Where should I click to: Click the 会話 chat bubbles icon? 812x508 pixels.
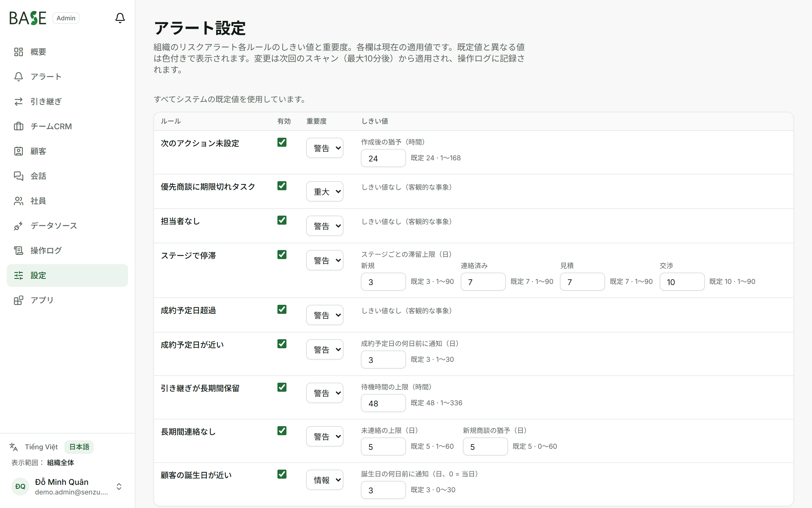tap(18, 176)
